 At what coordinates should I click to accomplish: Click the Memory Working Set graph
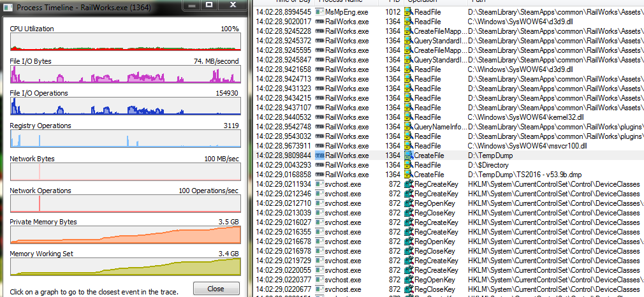click(x=125, y=266)
